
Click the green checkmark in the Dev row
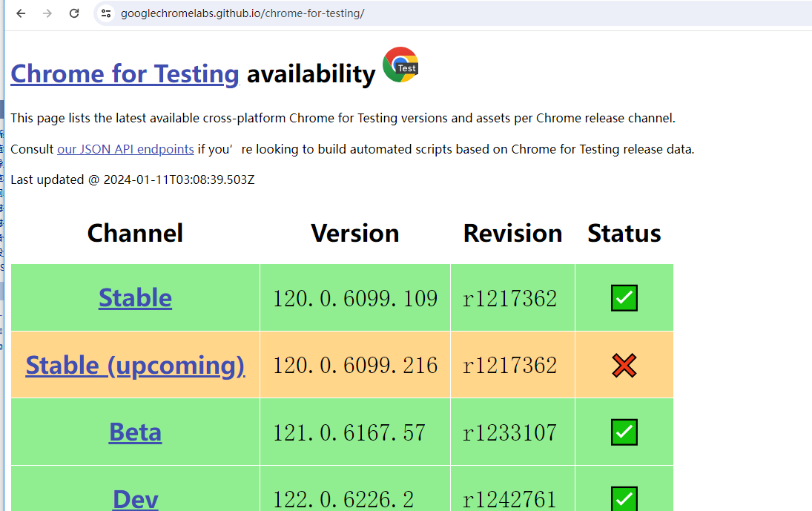(624, 498)
